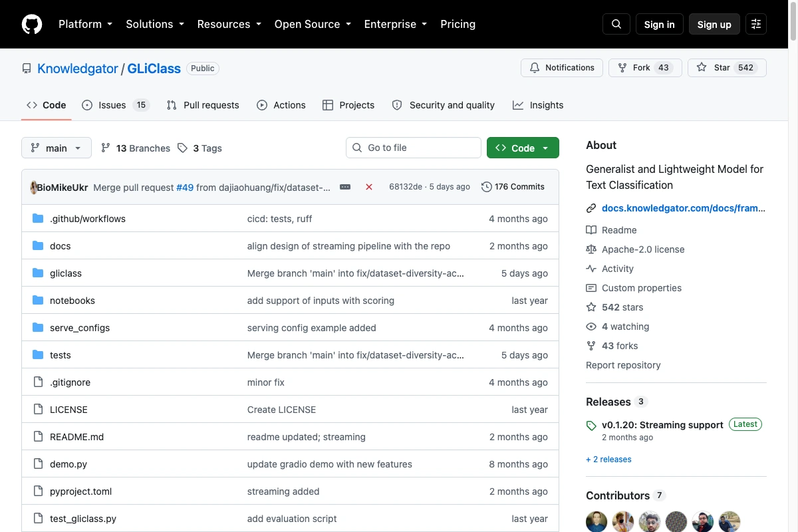The height and width of the screenshot is (532, 798).
Task: Click the README.md file icon
Action: pos(38,437)
